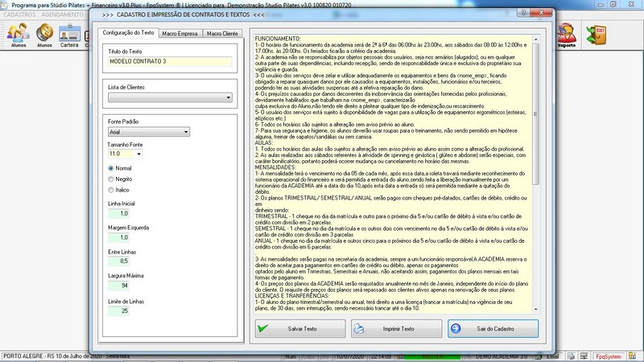This screenshot has width=644, height=362.
Task: Open the CADASTROS menu
Action: point(19,14)
